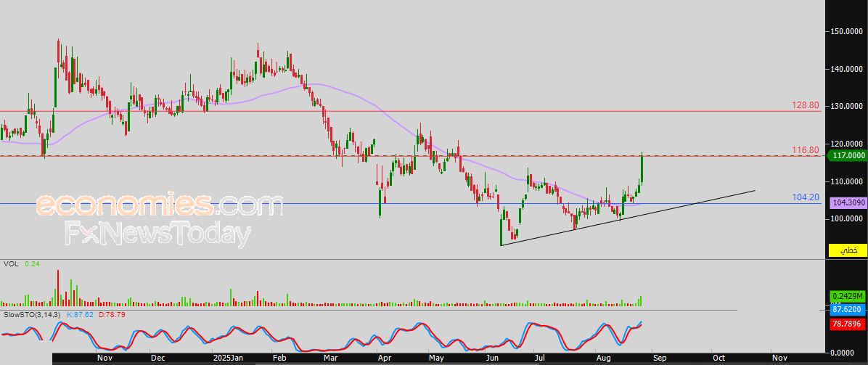Select the green 117.0000 current price tag

tap(848, 156)
